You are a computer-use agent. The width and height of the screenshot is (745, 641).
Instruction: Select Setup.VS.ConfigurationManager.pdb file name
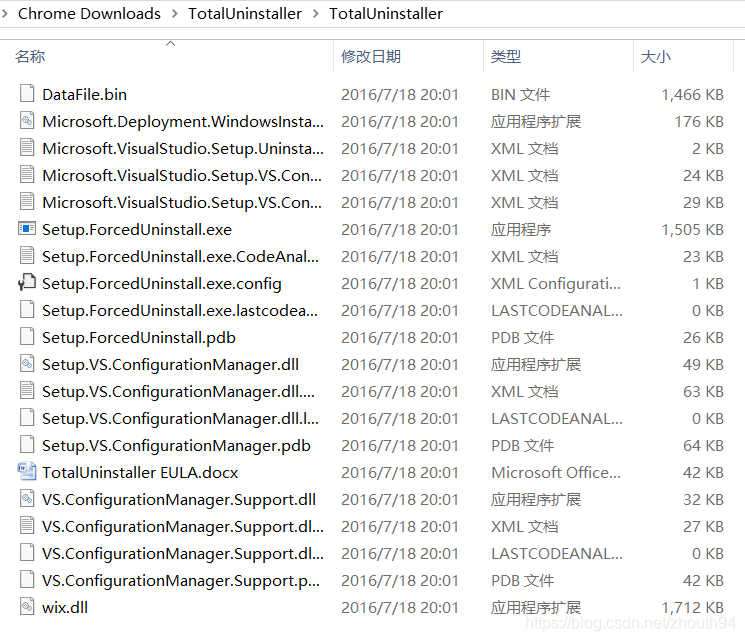[x=176, y=446]
